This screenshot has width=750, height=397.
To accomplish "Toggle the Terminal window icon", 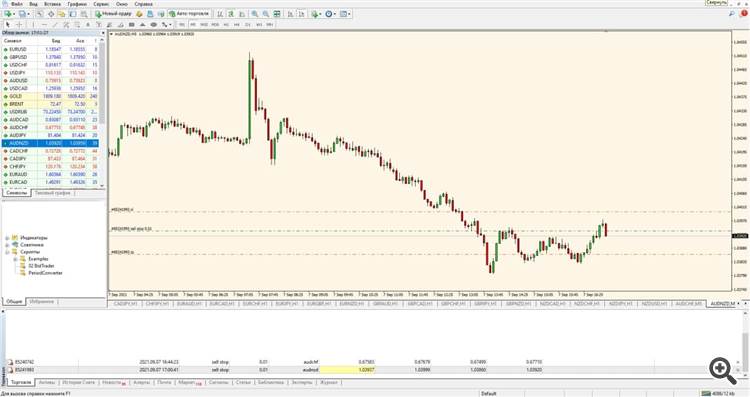I will tap(73, 14).
